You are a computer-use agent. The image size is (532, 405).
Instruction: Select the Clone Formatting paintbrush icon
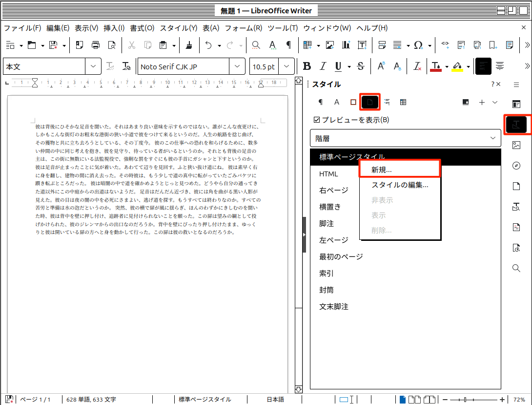pyautogui.click(x=189, y=45)
